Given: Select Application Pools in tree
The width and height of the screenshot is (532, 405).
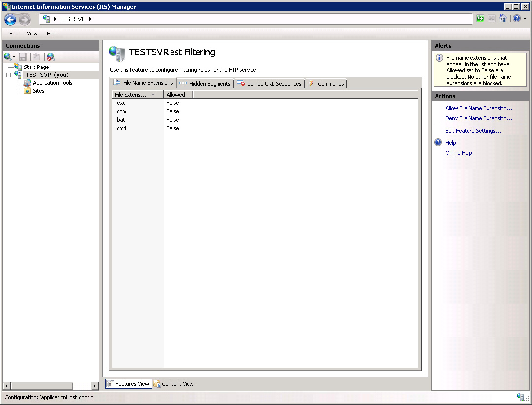Looking at the screenshot, I should [53, 83].
